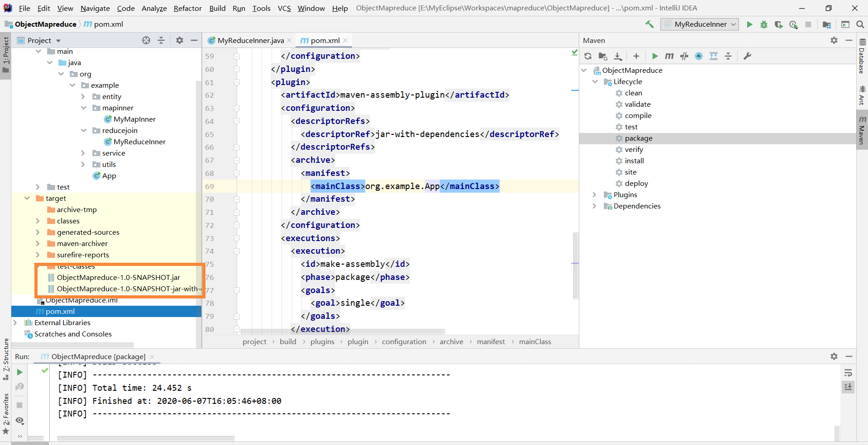Expand the entity package
Screen dimensions: 868x445
point(83,96)
